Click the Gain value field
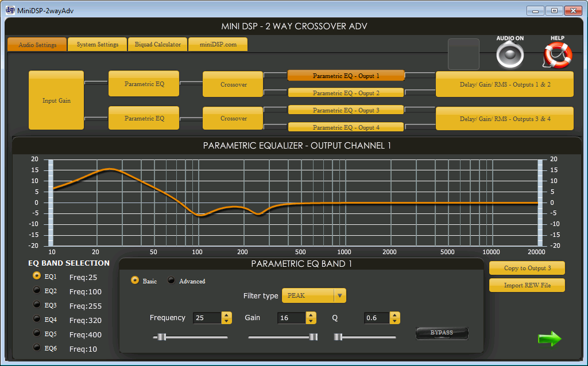This screenshot has width=588, height=366. click(291, 318)
